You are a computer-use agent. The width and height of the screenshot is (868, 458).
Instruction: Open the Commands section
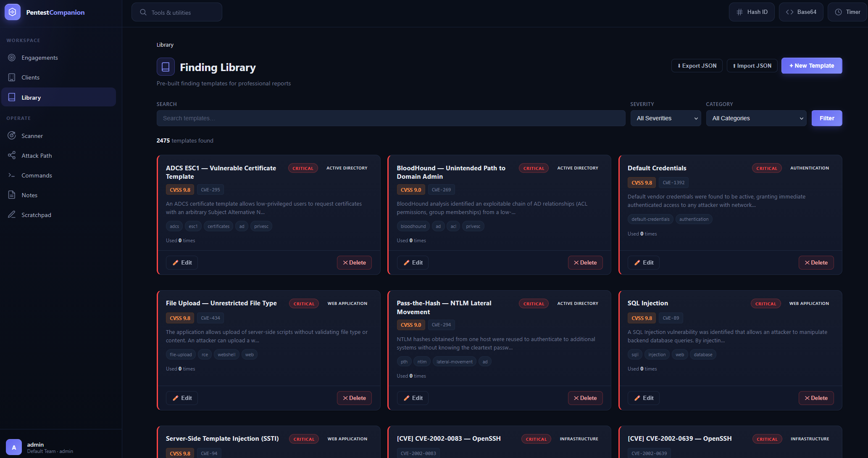coord(58,175)
